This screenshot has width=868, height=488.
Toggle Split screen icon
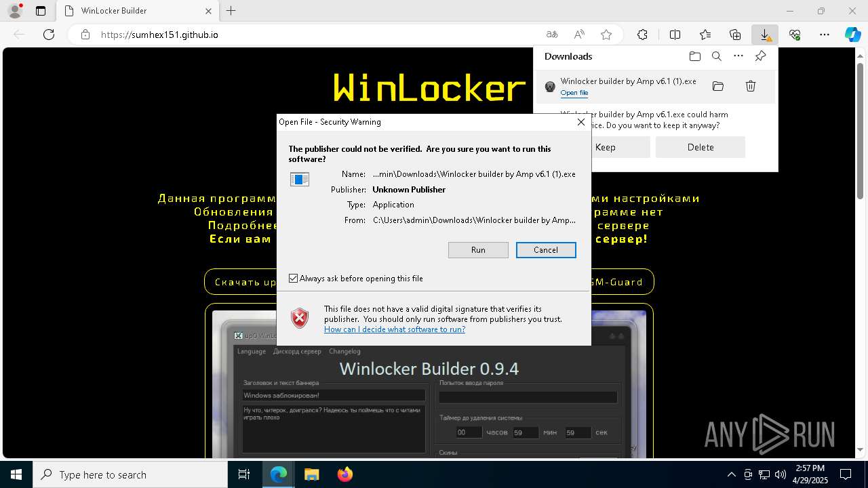[675, 35]
